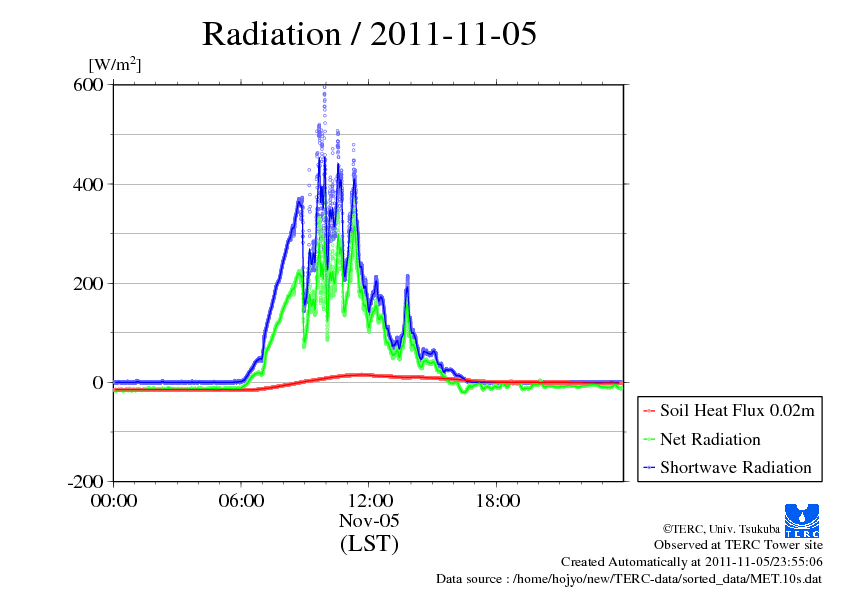Viewport: 842px width, 595px height.
Task: Click the chart title 'Radiation / 2011-11-05'
Action: click(x=369, y=34)
